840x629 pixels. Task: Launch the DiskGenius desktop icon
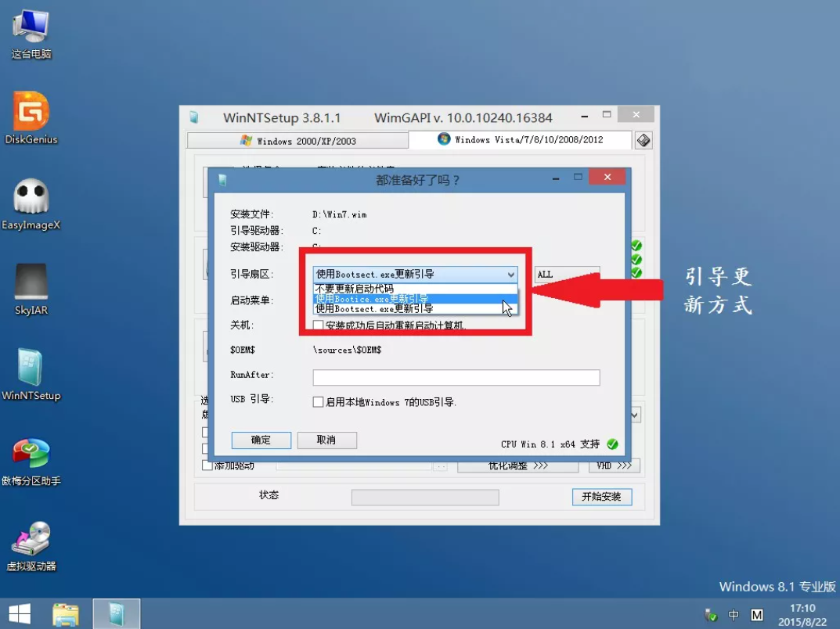tap(31, 118)
